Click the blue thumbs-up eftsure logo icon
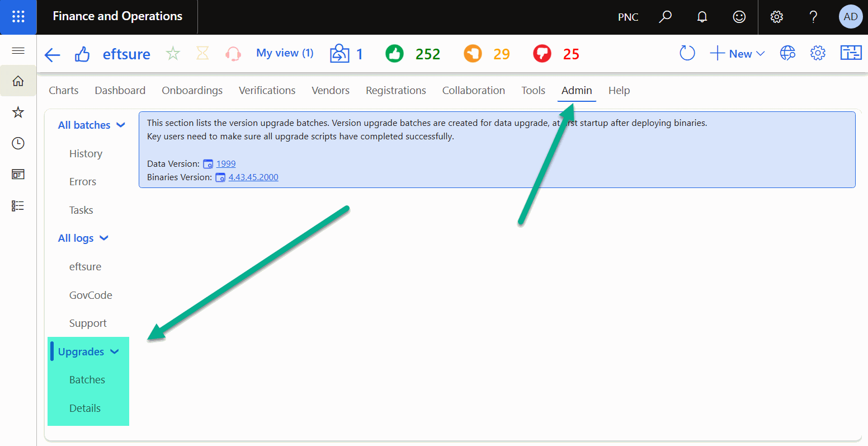 [82, 54]
